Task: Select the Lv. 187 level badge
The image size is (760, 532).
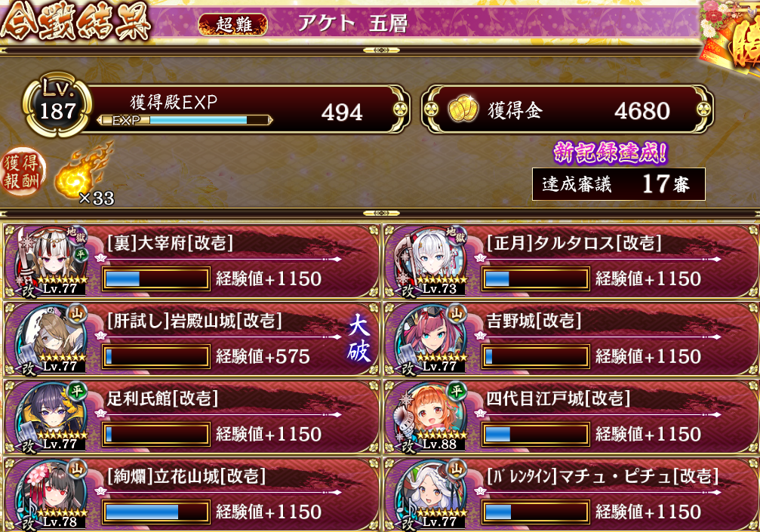Action: 57,106
